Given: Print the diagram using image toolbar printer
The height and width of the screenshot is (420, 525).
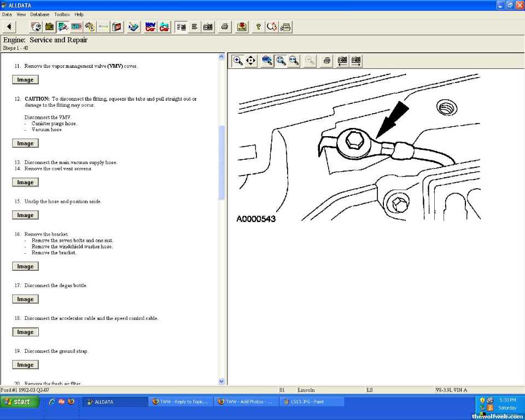Looking at the screenshot, I should pyautogui.click(x=326, y=61).
